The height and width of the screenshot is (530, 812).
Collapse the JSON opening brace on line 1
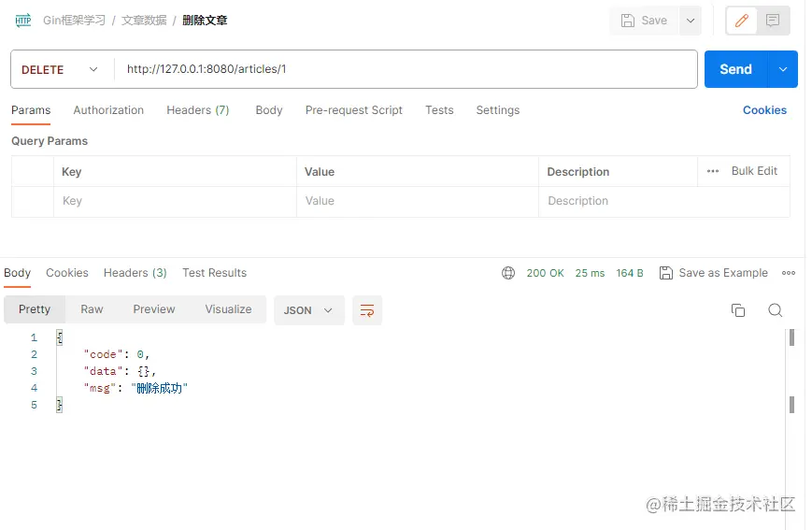point(60,337)
